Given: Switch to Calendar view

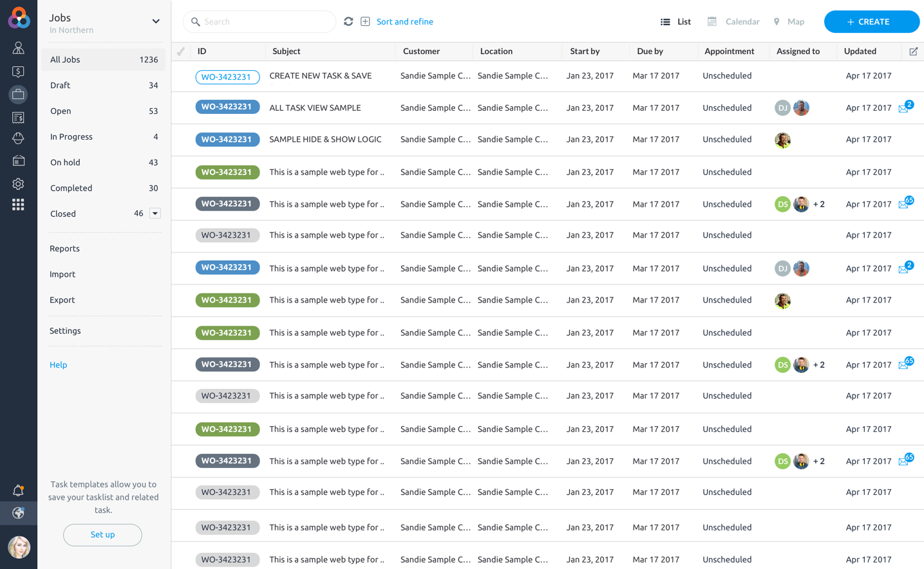Looking at the screenshot, I should coord(733,22).
